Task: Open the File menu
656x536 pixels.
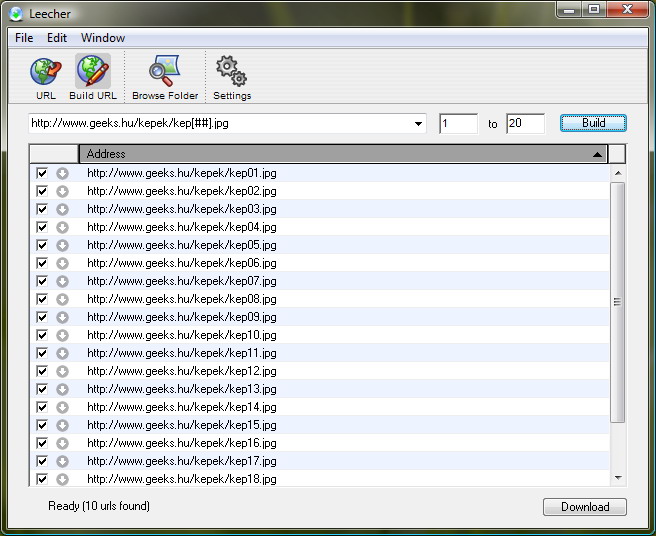Action: (24, 38)
